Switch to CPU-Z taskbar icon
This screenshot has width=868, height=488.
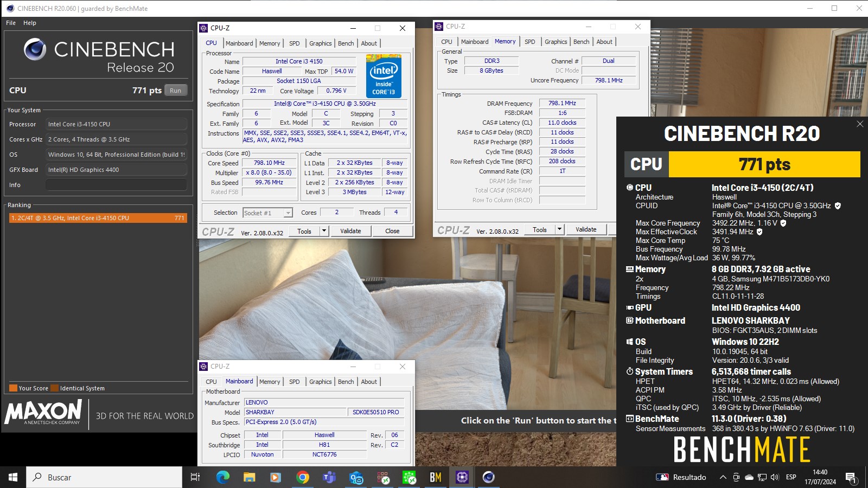click(x=462, y=477)
